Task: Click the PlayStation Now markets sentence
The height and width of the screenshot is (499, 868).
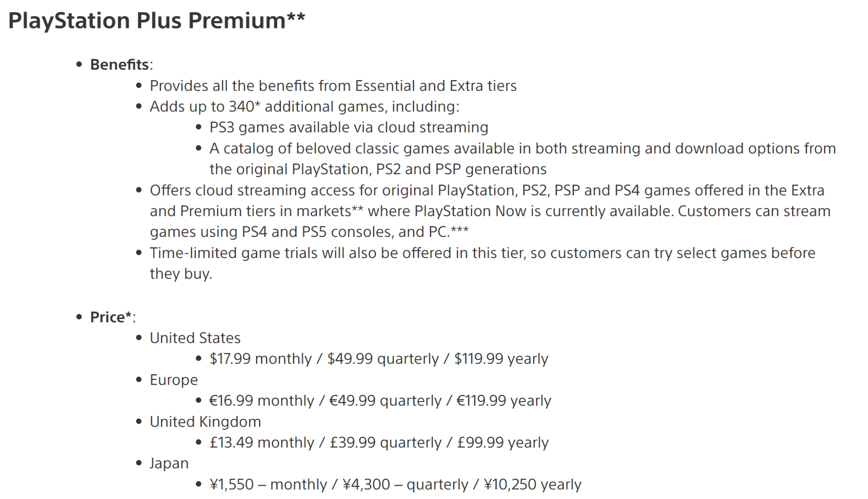Action: (490, 211)
